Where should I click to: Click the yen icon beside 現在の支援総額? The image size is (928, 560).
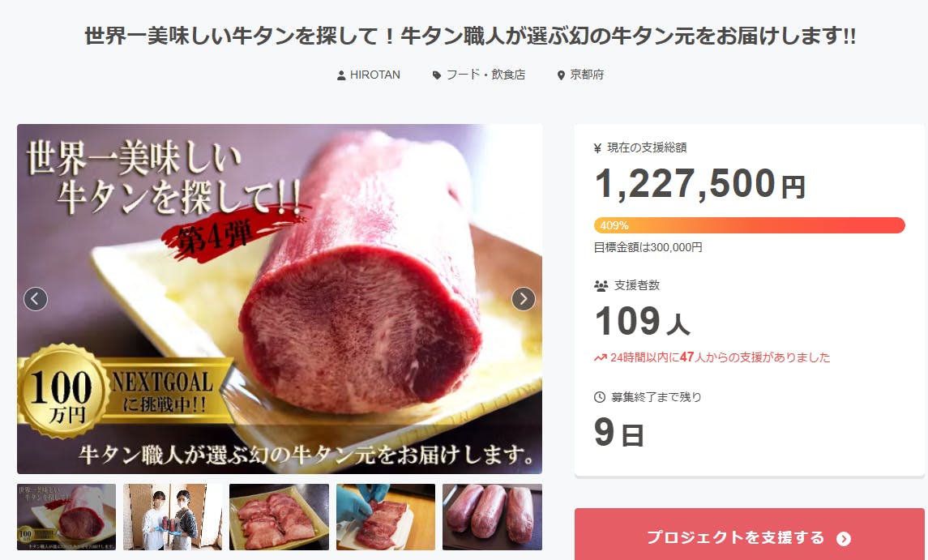598,148
